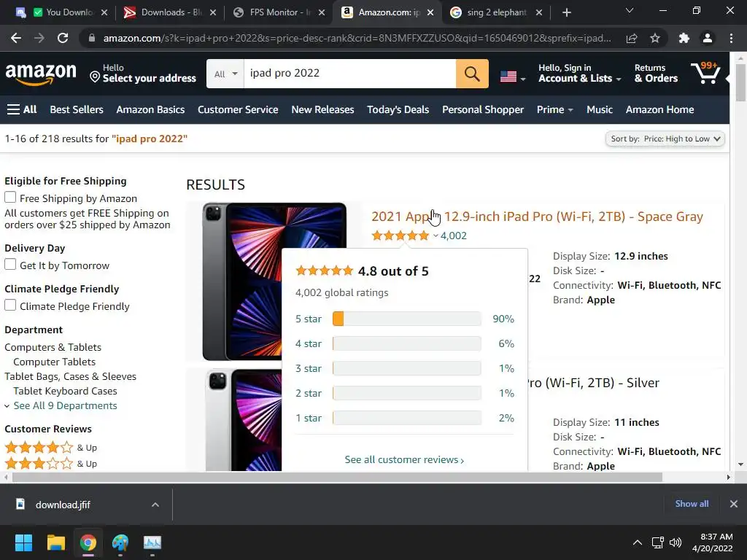
Task: Open Amazon Home link
Action: click(659, 109)
